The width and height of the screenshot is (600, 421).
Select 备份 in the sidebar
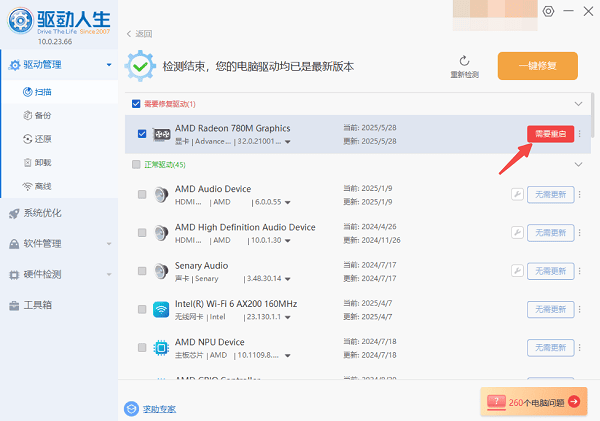click(x=59, y=115)
